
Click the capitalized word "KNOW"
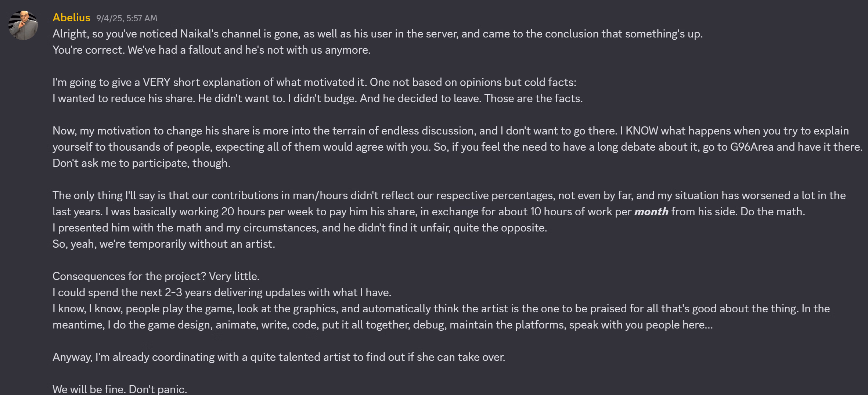click(642, 131)
